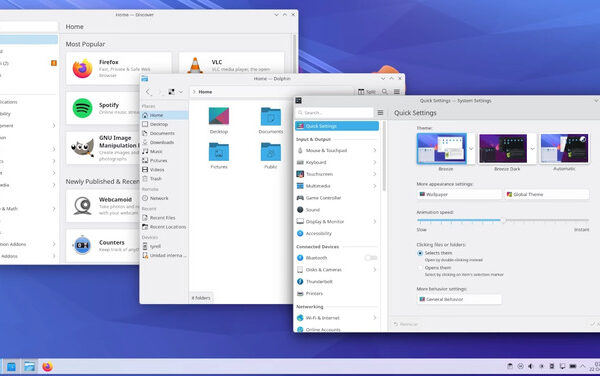The width and height of the screenshot is (600, 376).
Task: Click the volume icon in system tray
Action: point(530,366)
